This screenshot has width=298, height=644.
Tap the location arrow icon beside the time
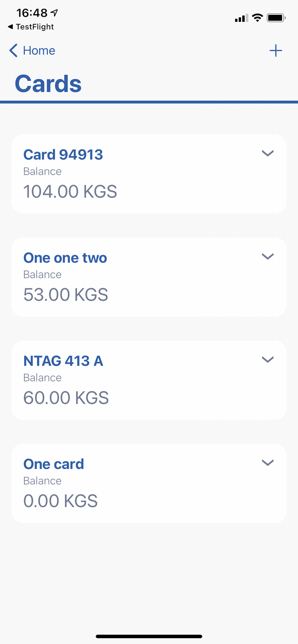[54, 13]
